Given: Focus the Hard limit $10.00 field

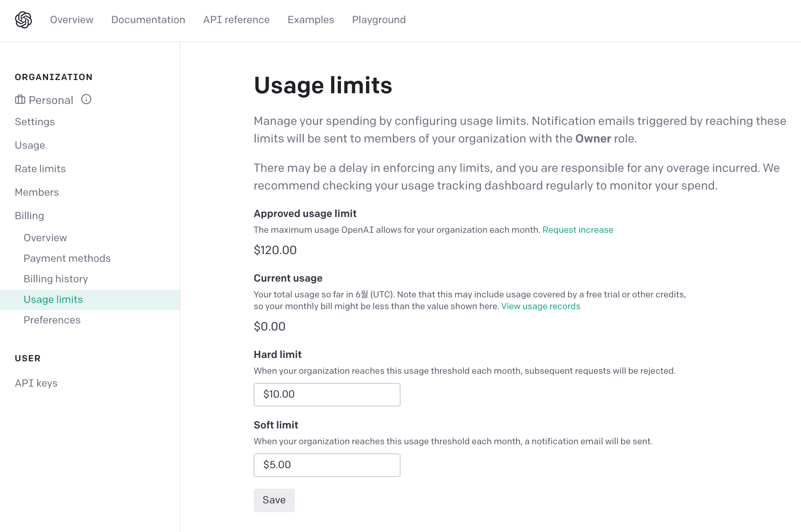Looking at the screenshot, I should (x=327, y=395).
